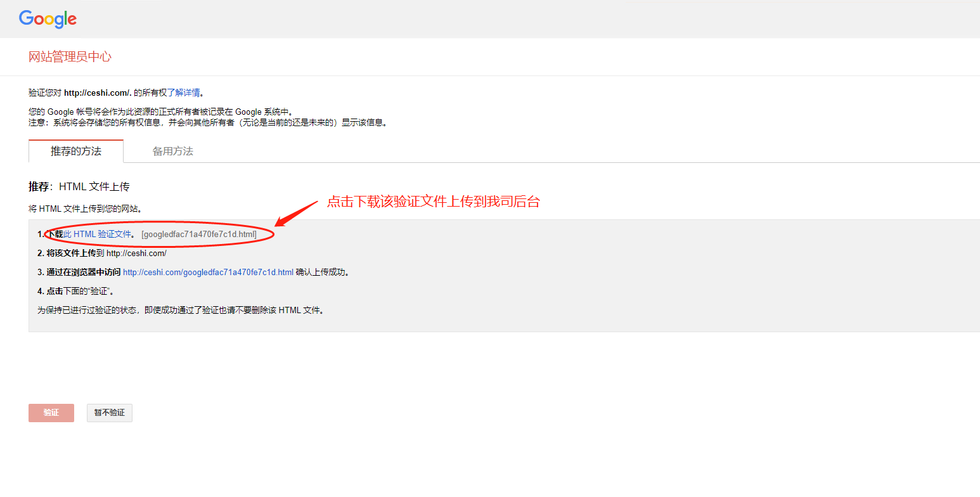Viewport: 980px width, 497px height.
Task: Open the 了解详情 link
Action: 183,93
